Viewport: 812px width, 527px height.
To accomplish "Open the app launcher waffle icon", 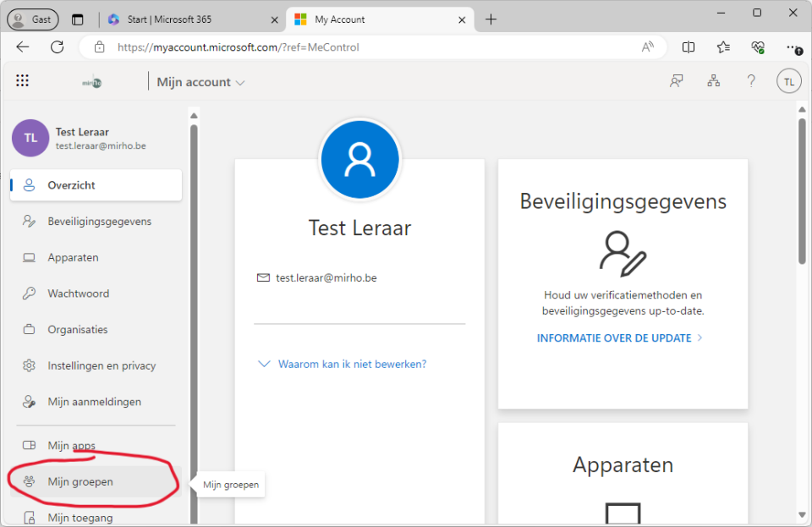I will [x=23, y=81].
